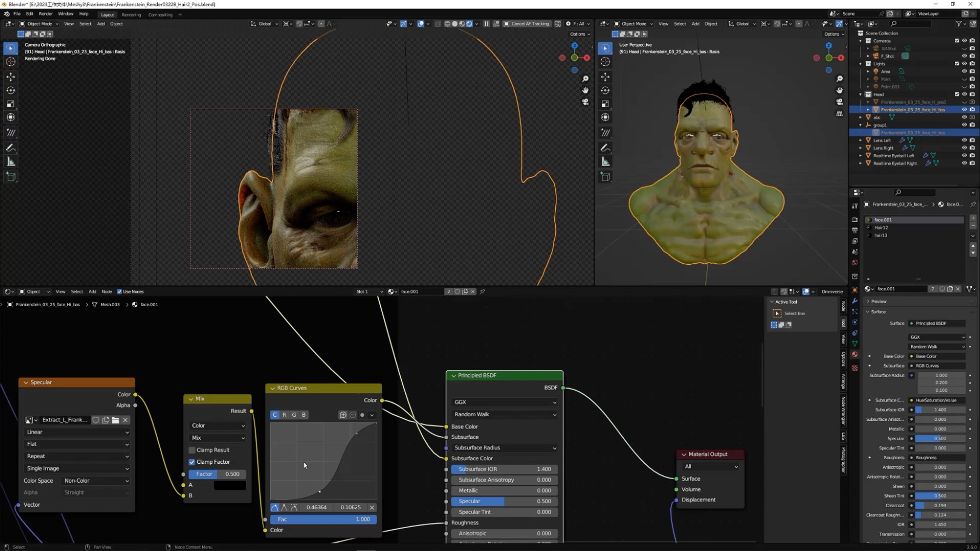Hide the Area light in the outliner
980x551 pixels.
pos(964,71)
